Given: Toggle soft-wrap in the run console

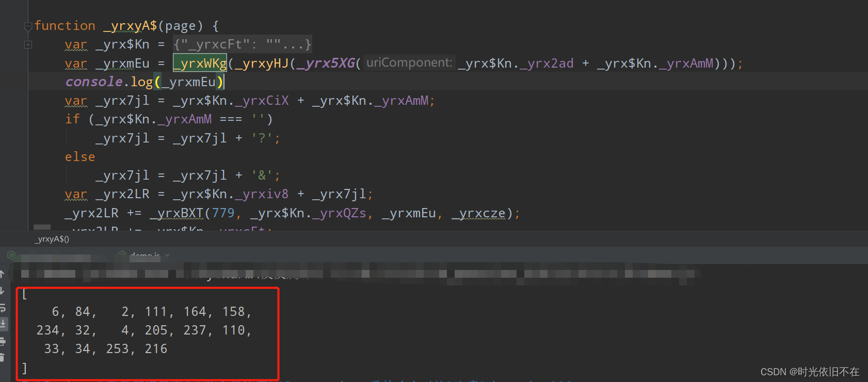Looking at the screenshot, I should point(2,308).
